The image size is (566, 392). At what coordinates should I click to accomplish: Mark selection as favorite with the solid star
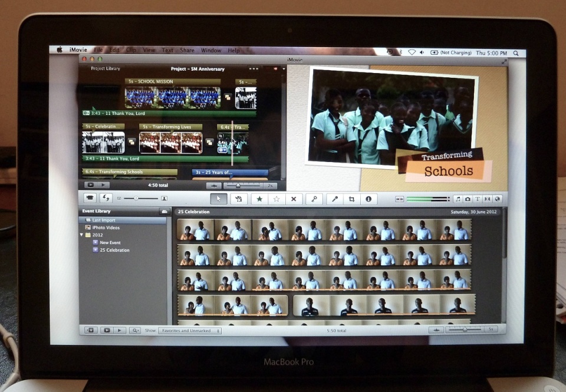[259, 199]
